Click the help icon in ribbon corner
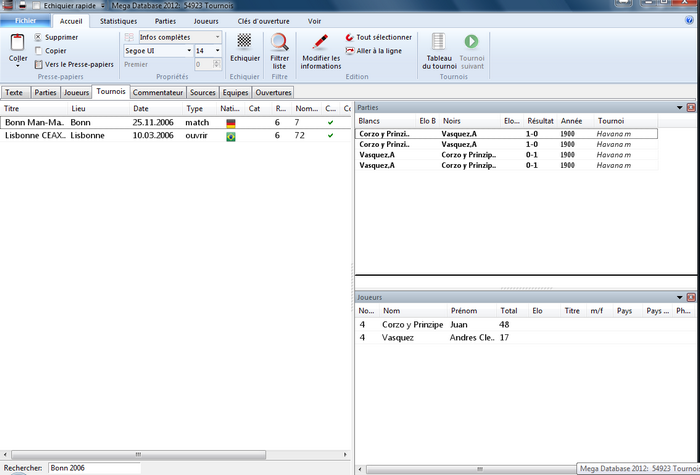 click(x=689, y=21)
